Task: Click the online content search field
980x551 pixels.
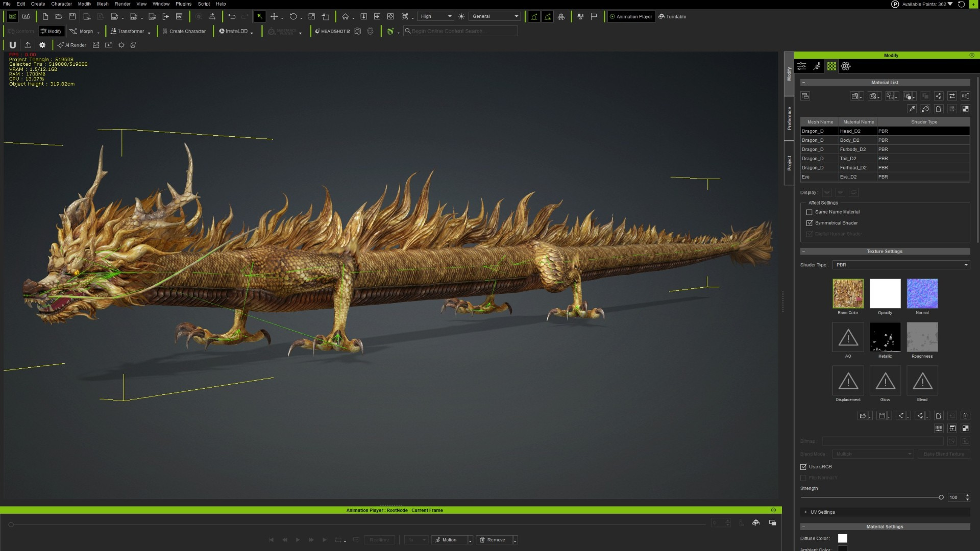Action: tap(460, 31)
